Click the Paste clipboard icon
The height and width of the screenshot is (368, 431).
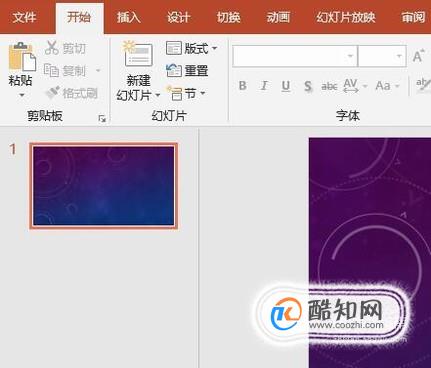(22, 57)
